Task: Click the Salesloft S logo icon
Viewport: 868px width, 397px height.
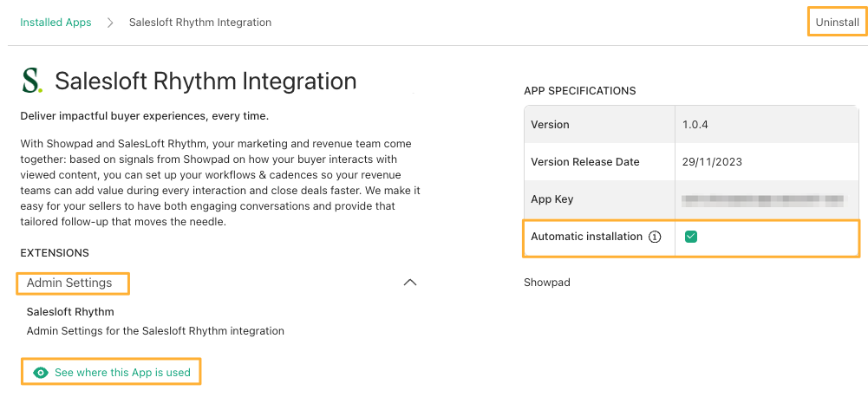Action: click(31, 81)
